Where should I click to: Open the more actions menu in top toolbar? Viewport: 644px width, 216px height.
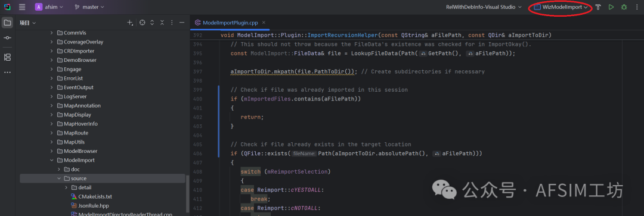637,7
